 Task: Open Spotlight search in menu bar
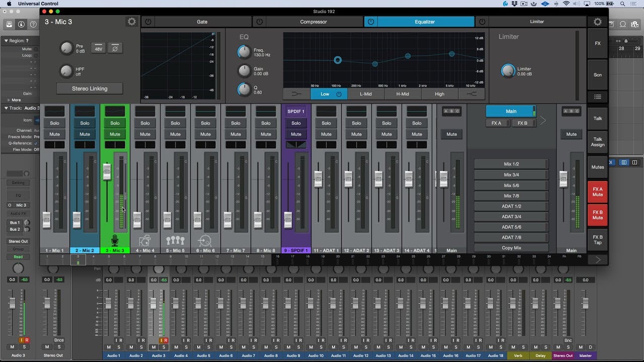point(623,4)
